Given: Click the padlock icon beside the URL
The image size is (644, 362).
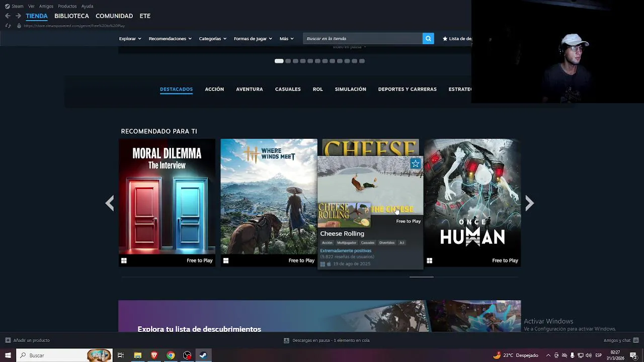Looking at the screenshot, I should click(x=19, y=26).
